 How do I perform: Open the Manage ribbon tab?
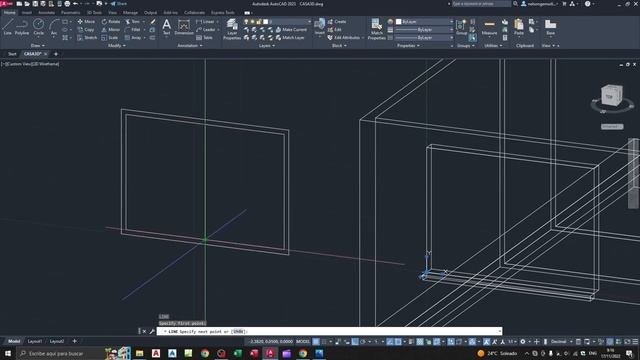(x=130, y=13)
